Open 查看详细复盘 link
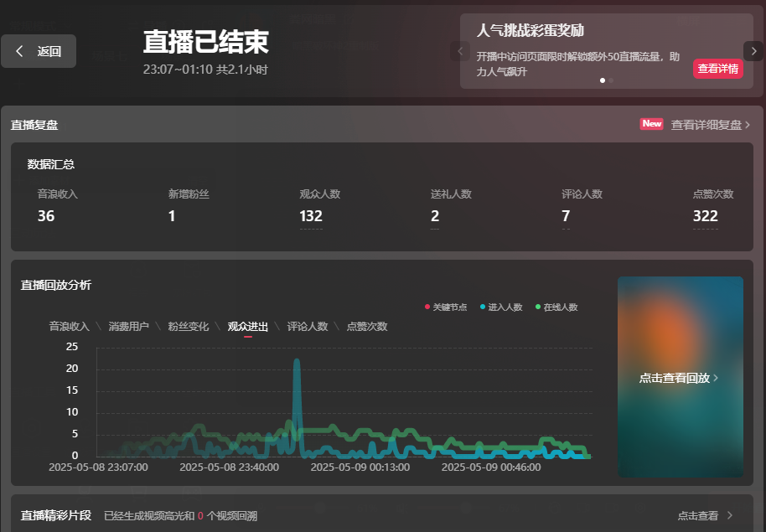 [x=711, y=125]
